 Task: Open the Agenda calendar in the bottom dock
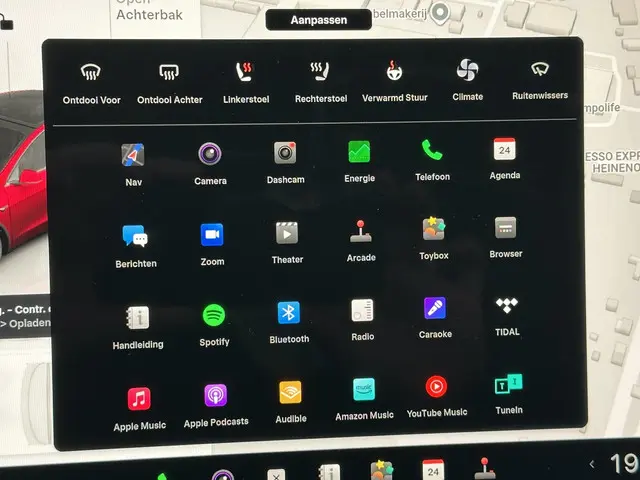433,470
